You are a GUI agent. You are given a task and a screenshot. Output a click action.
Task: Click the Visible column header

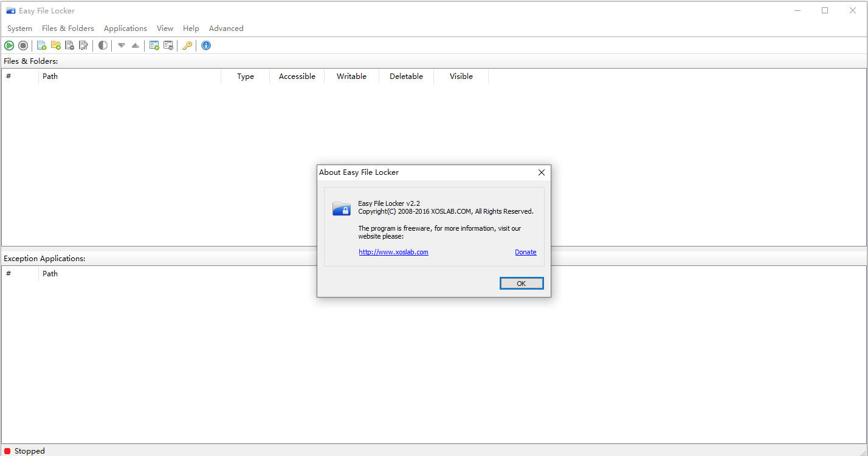[x=461, y=77]
